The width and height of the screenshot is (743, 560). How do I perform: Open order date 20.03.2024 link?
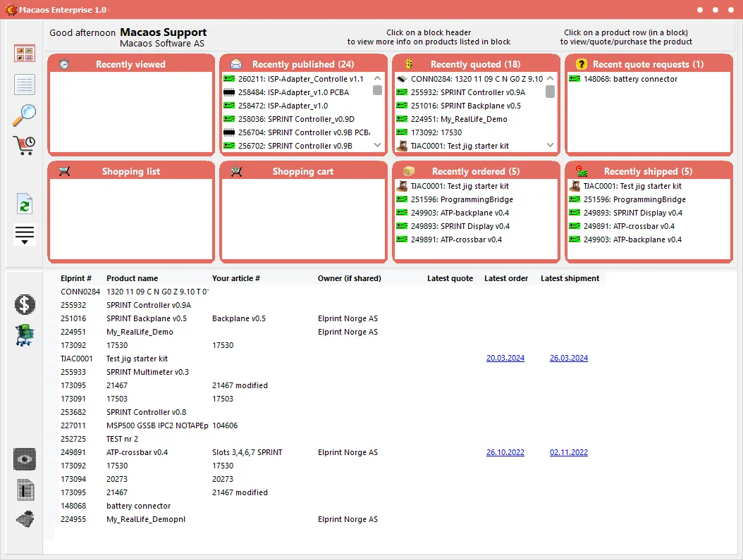(x=505, y=358)
